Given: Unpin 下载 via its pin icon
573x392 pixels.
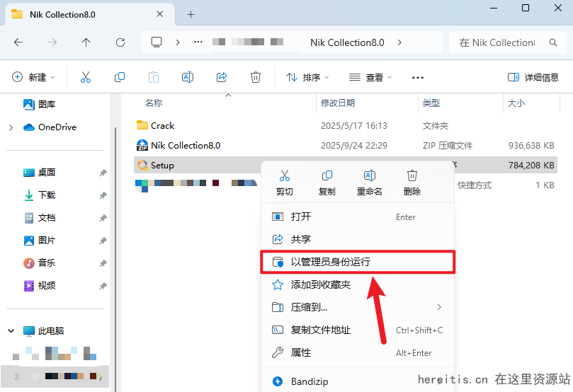Looking at the screenshot, I should point(103,195).
